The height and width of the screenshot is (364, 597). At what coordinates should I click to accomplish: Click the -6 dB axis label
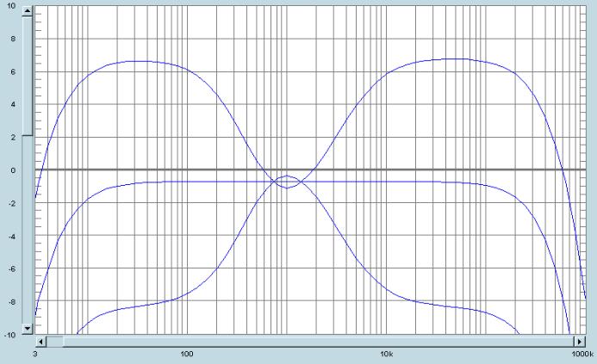(x=12, y=268)
